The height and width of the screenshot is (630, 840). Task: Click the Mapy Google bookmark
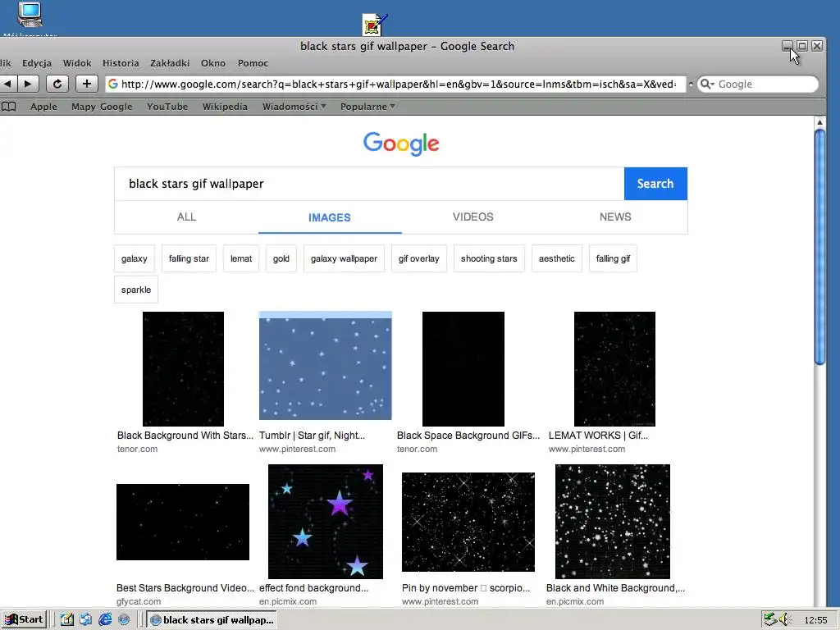click(x=102, y=107)
